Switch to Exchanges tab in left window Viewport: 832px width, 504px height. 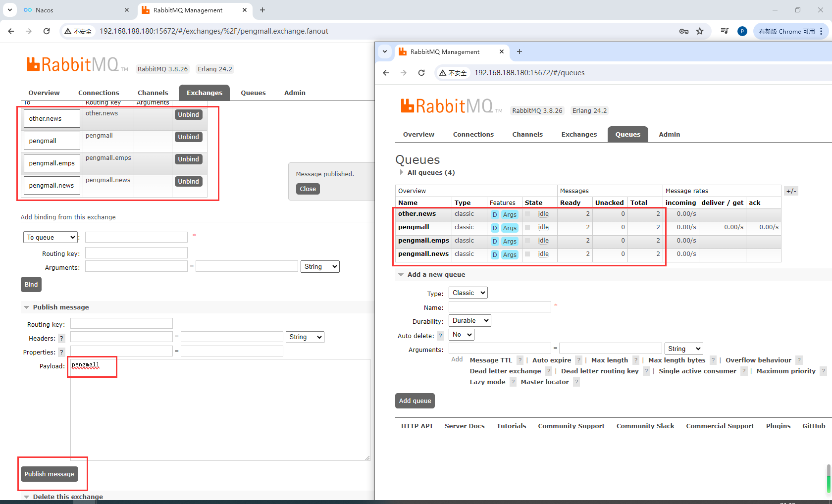point(205,93)
